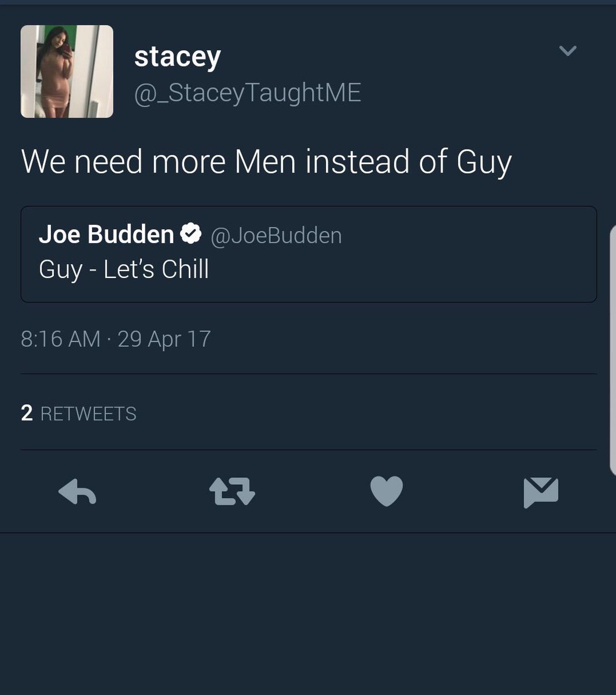This screenshot has height=695, width=616.
Task: Open stacey's profile picture
Action: 67,71
